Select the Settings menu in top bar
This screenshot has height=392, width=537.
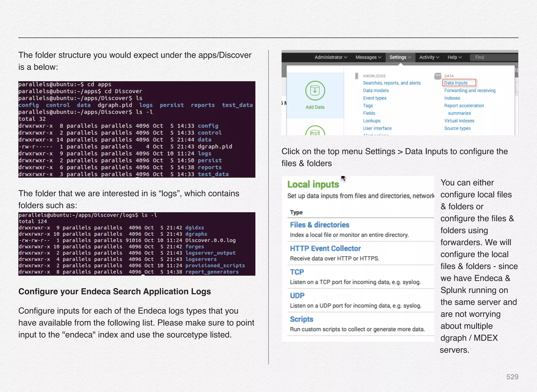point(400,57)
